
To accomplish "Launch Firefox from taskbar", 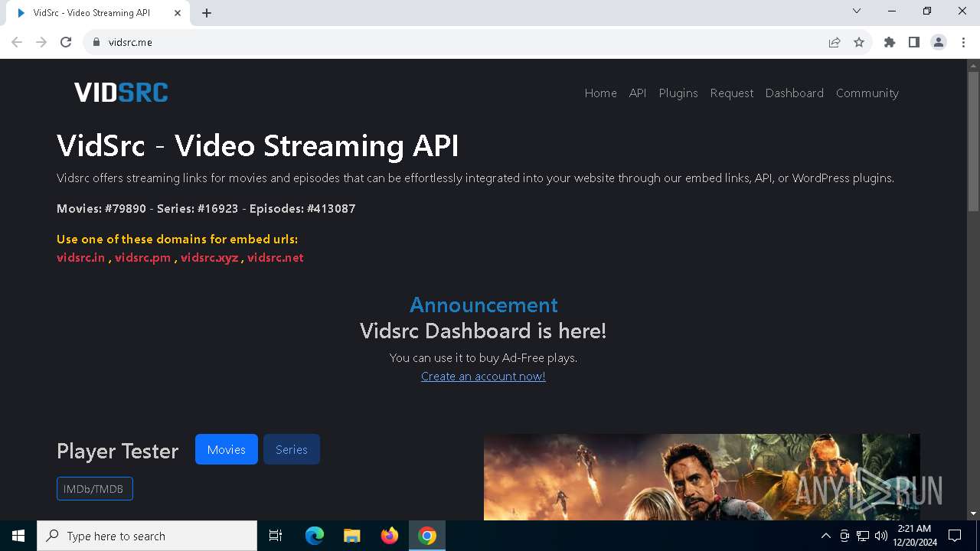I will pos(390,536).
